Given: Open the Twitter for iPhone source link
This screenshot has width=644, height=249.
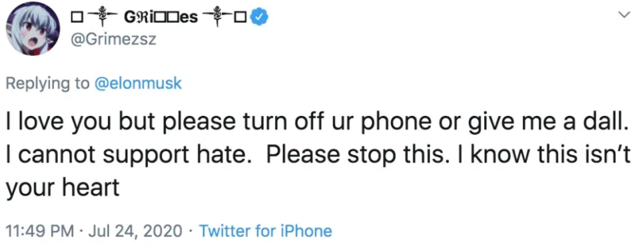Looking at the screenshot, I should coord(265,231).
